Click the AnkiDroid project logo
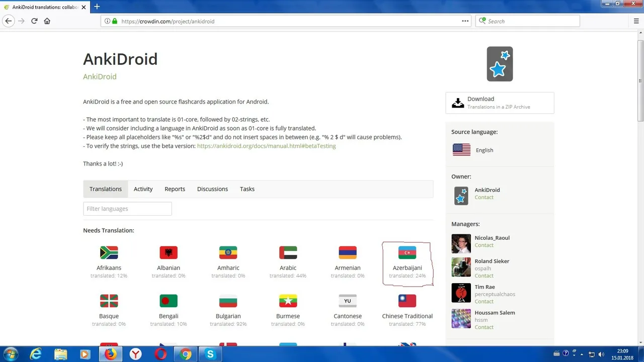The height and width of the screenshot is (362, 644). pyautogui.click(x=500, y=64)
